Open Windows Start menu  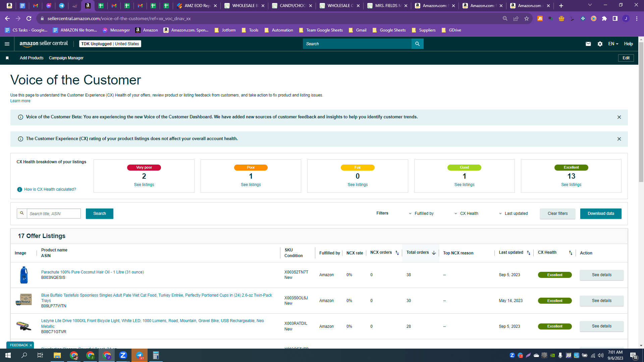[8, 355]
